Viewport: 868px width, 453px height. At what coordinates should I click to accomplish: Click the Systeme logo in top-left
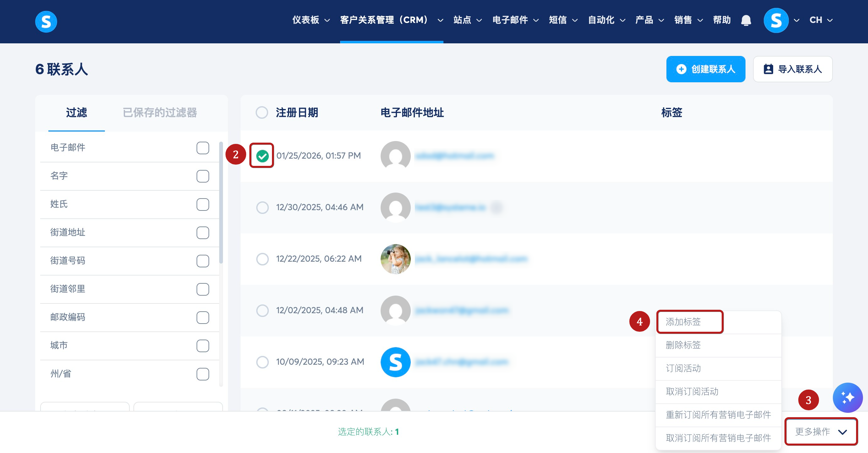(46, 22)
